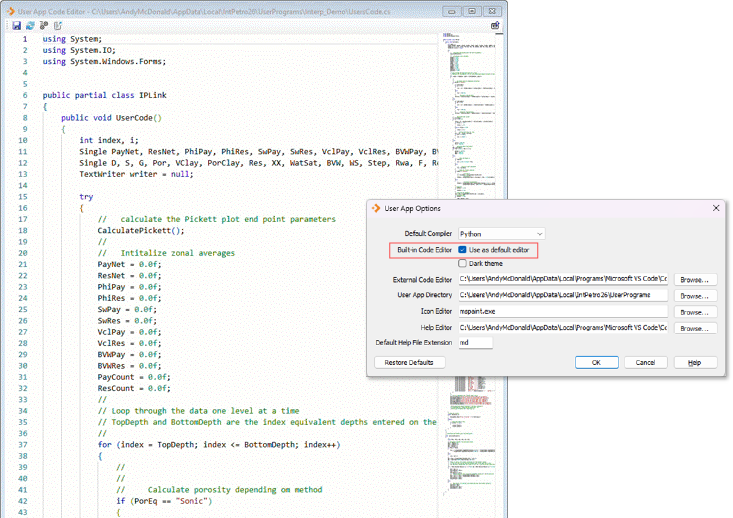Click the Default Help File Extension field
Image resolution: width=733 pixels, height=518 pixels.
point(475,342)
